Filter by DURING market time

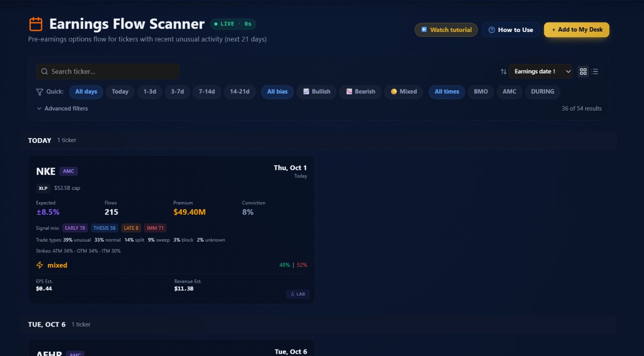pos(543,92)
